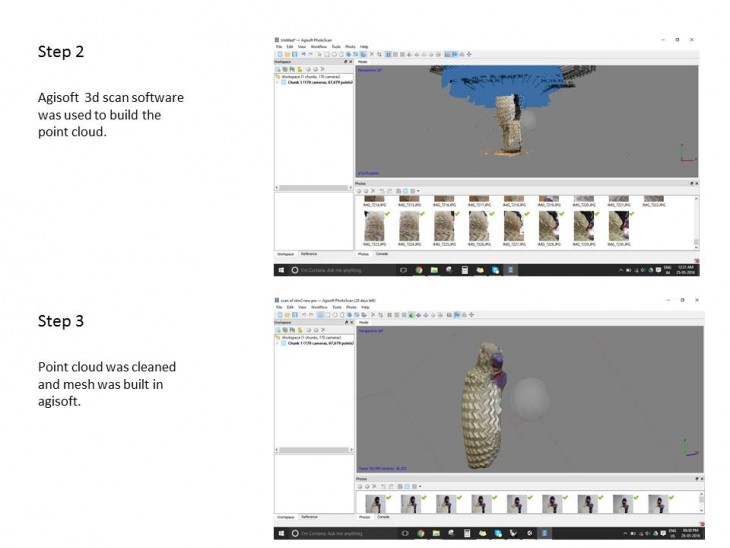Click Undo icon in the Untitled window toolbar
The image size is (730, 548).
[303, 54]
